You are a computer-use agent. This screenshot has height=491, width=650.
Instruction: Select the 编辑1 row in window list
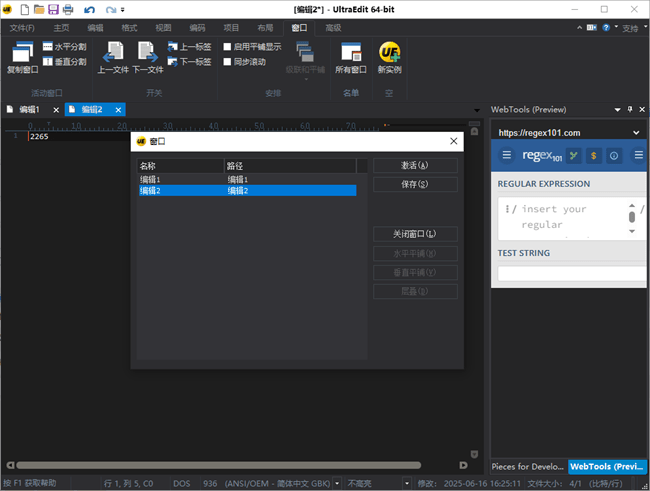coord(247,180)
